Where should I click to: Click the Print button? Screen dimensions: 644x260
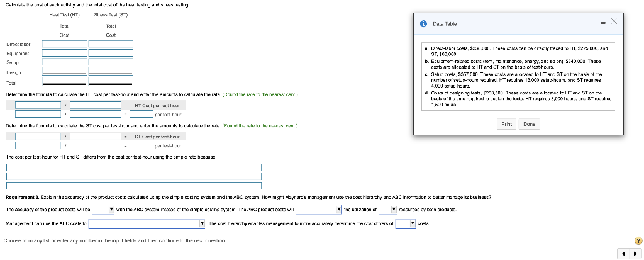[506, 124]
